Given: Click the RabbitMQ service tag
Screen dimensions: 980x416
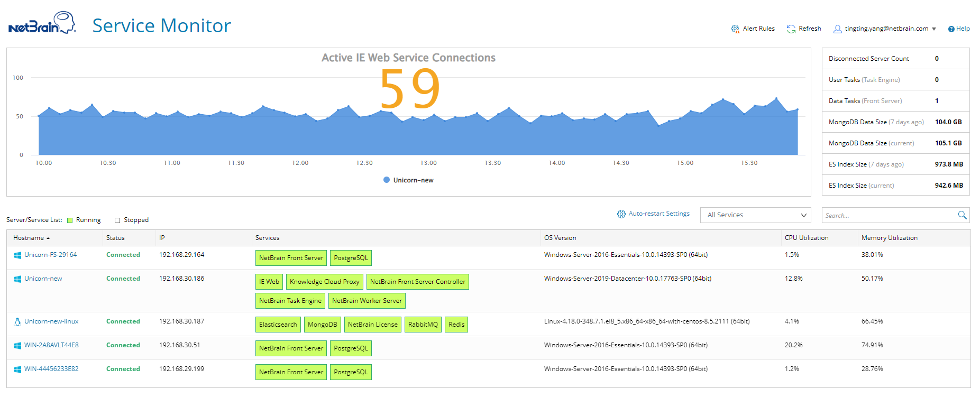Looking at the screenshot, I should [423, 325].
